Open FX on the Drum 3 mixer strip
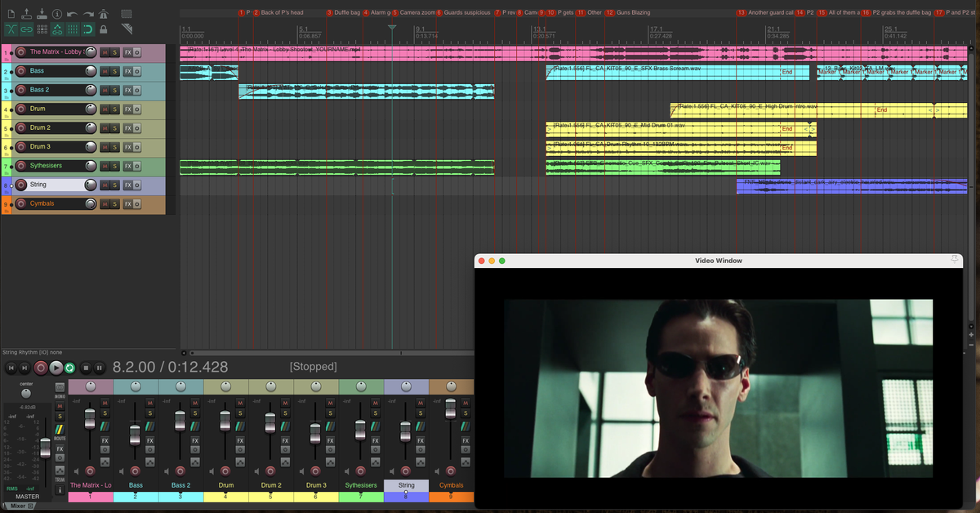This screenshot has width=980, height=513. point(329,441)
